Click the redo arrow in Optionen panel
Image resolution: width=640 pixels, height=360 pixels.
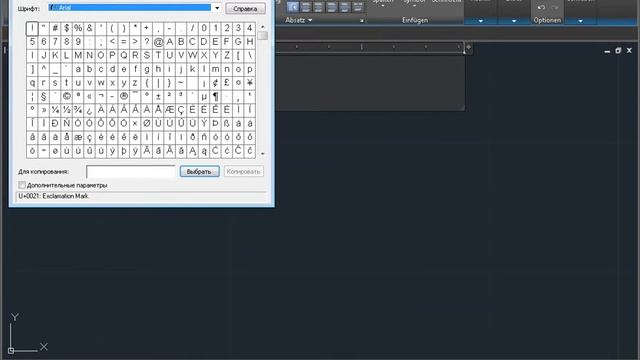point(554,7)
